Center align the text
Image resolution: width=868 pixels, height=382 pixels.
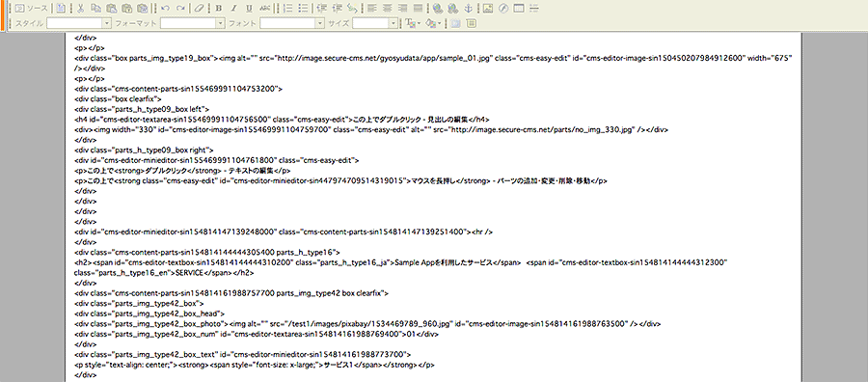[x=388, y=9]
